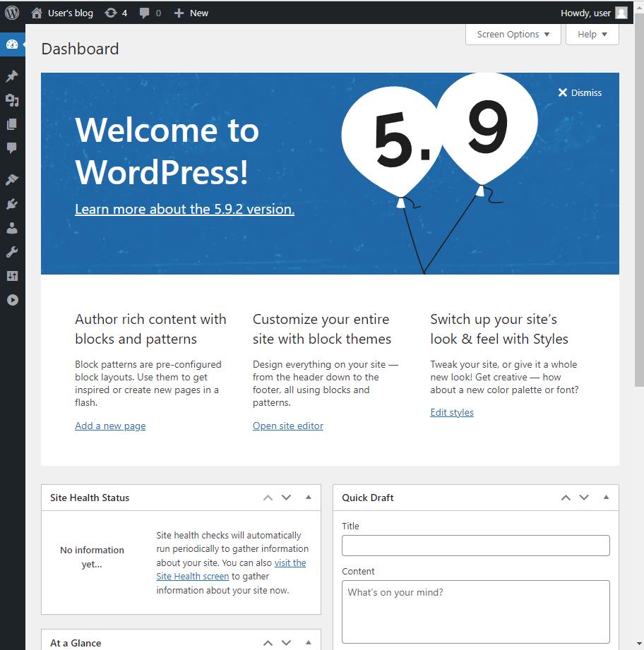Click 'Customize your entire site with block themes' heading
644x650 pixels.
pyautogui.click(x=322, y=329)
